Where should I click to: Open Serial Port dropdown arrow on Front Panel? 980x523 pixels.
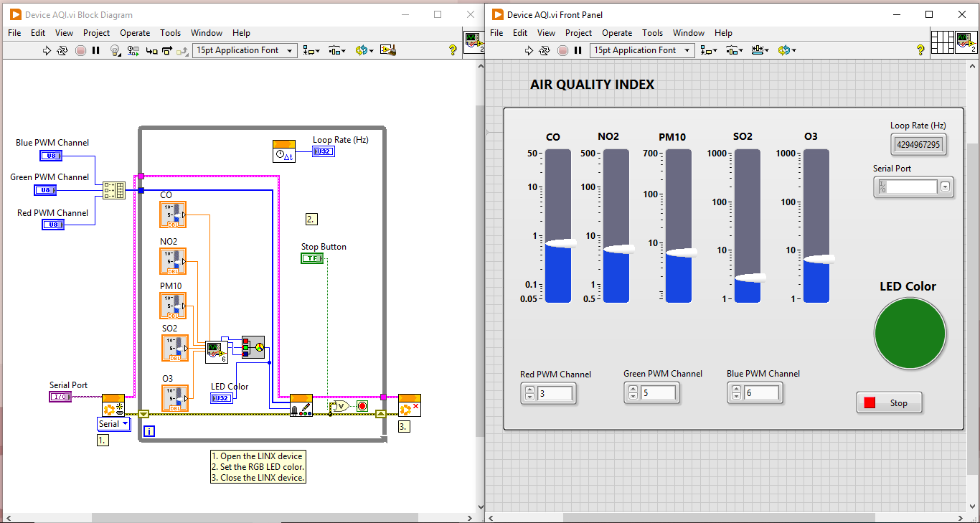point(945,187)
